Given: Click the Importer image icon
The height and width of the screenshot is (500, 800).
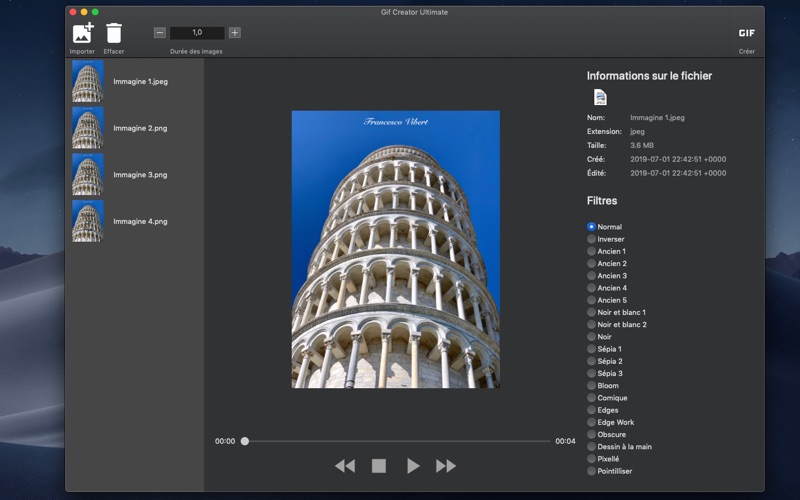Looking at the screenshot, I should 83,33.
